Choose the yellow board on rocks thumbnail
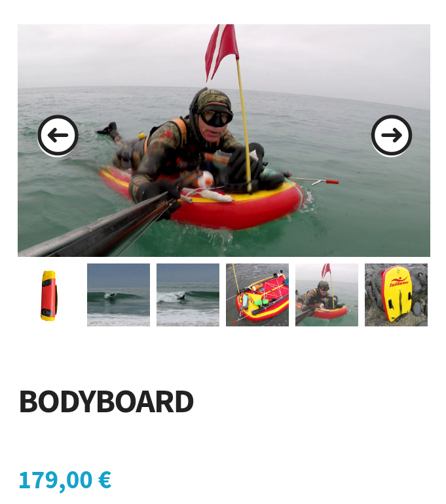Screen dimensions: 446x504 coord(396,295)
